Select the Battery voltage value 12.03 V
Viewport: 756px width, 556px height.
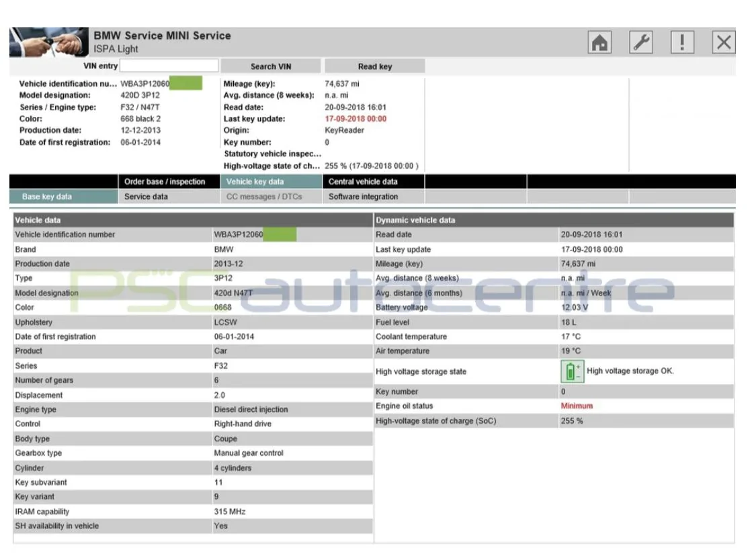(575, 308)
